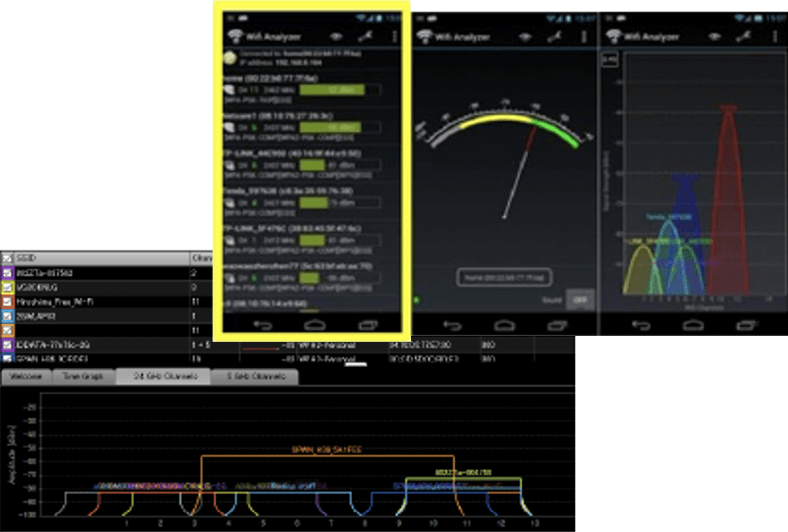Switch to the 5 GHz Channels tab
This screenshot has height=532, width=788.
click(x=255, y=377)
